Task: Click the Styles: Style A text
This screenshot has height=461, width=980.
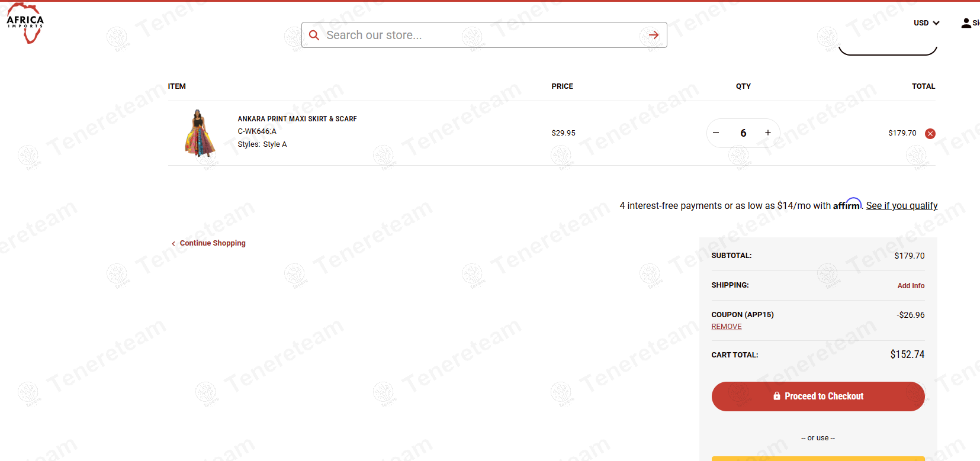Action: [262, 144]
